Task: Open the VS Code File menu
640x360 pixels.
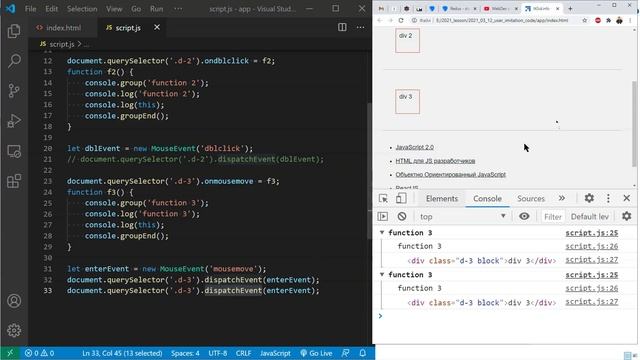Action: 31,9
